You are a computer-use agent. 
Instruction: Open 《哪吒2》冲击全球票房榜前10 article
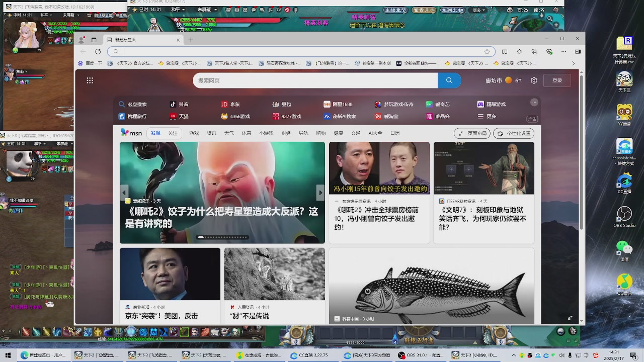[377, 219]
